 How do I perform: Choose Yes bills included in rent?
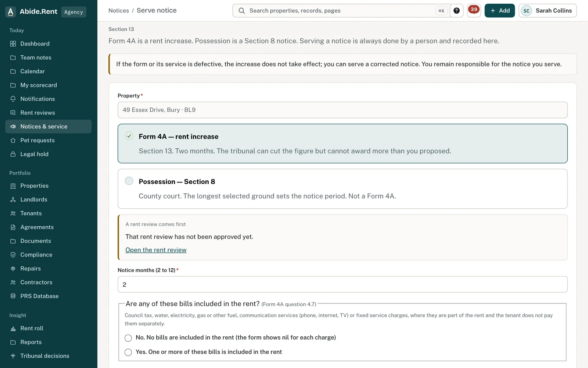128,352
